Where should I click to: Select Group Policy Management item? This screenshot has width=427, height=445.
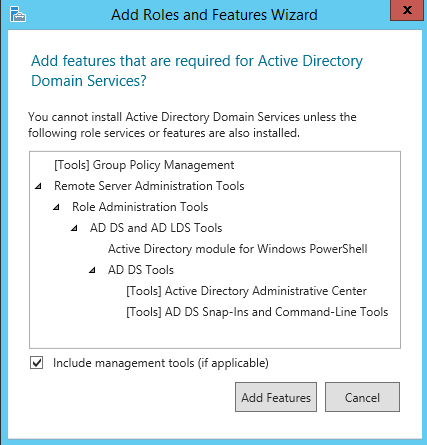pyautogui.click(x=144, y=165)
